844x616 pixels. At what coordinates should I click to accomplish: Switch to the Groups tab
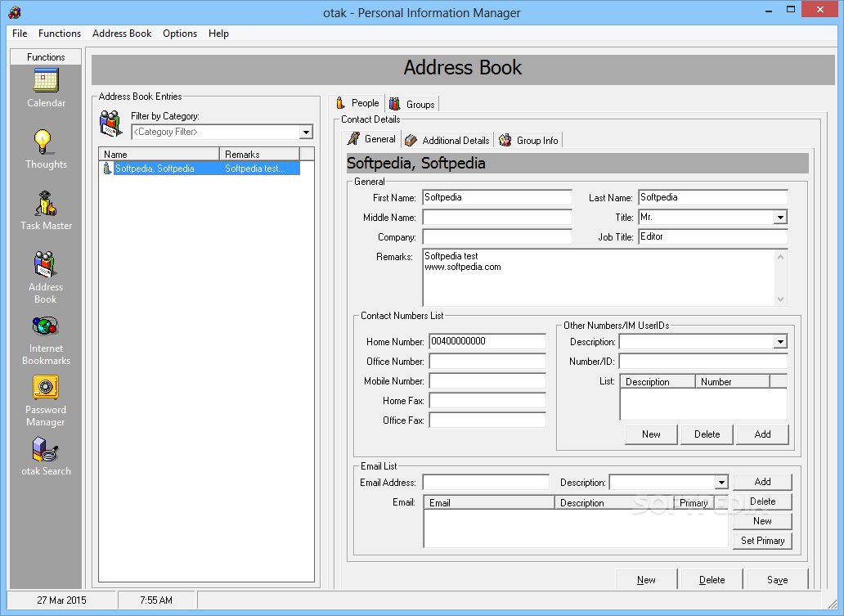[x=412, y=104]
